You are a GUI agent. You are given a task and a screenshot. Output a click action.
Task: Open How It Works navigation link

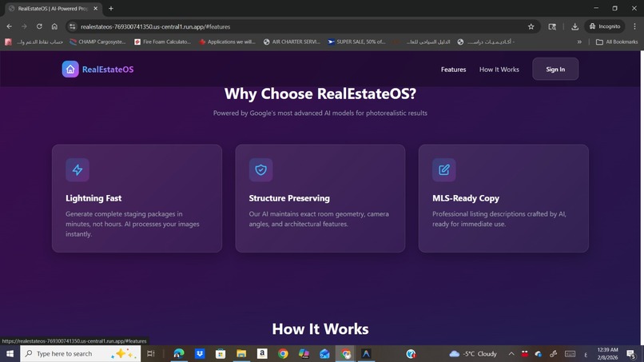tap(499, 70)
